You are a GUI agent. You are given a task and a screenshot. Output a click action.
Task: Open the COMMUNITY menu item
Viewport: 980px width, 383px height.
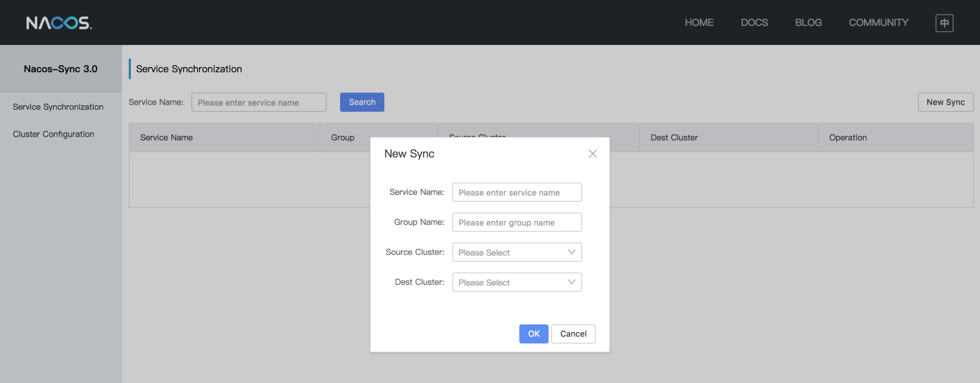tap(879, 23)
